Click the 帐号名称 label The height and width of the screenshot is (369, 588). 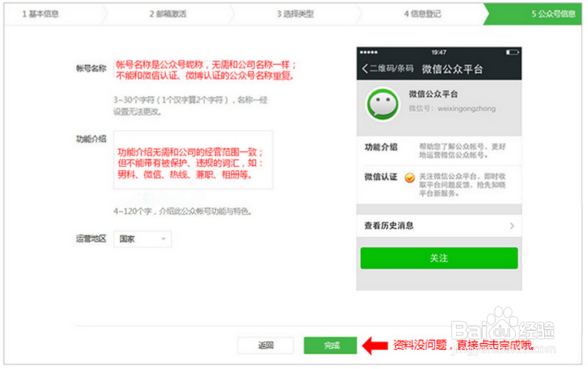pos(91,68)
